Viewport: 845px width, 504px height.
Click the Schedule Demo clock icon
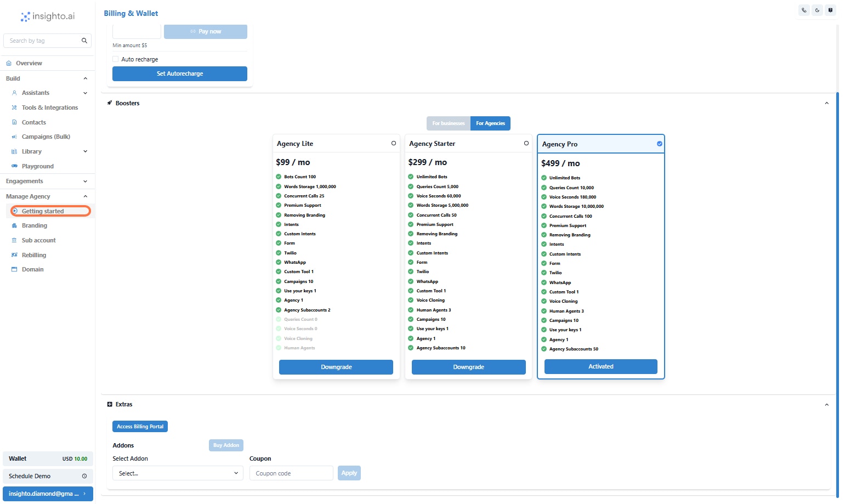(x=84, y=476)
